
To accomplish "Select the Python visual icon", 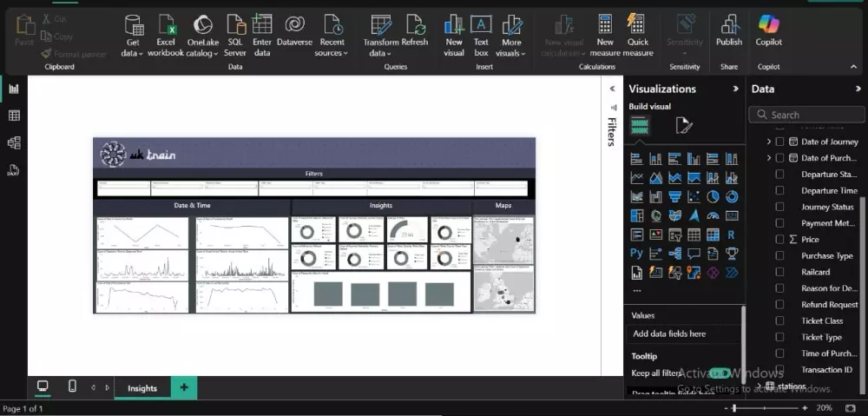I will [636, 254].
